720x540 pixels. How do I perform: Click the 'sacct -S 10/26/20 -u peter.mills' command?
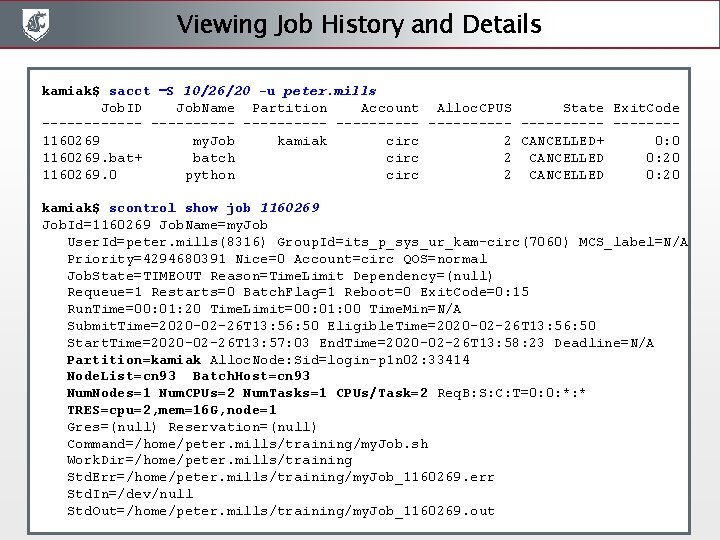pos(242,91)
